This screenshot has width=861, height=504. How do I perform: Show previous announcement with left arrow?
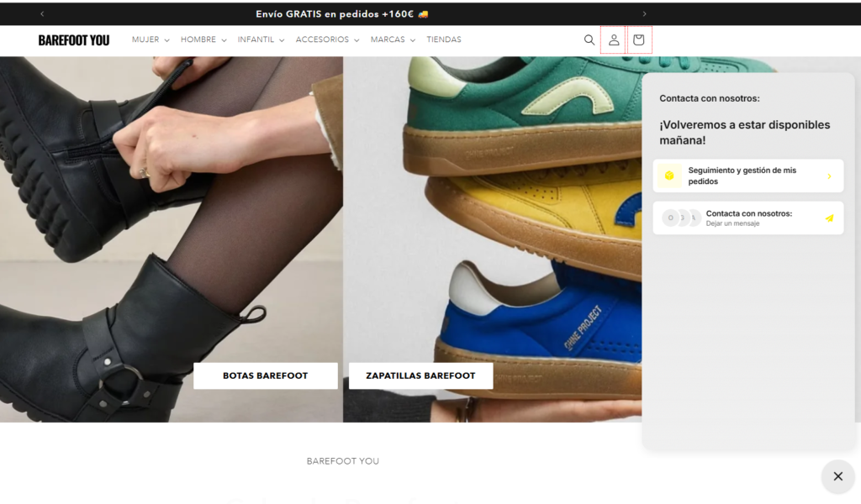(x=42, y=13)
